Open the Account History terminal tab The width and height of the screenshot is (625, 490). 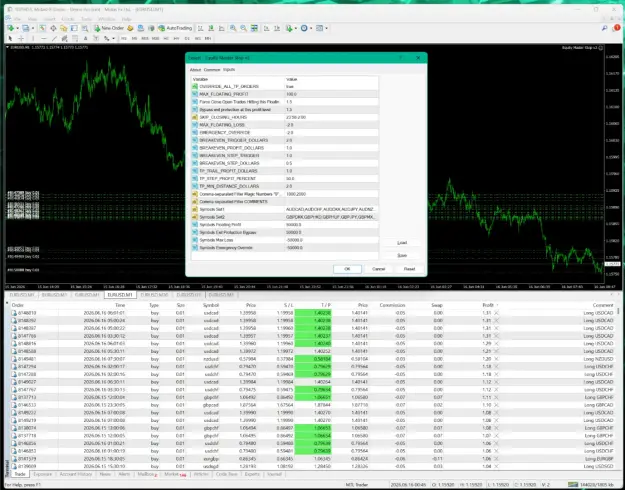(76, 474)
